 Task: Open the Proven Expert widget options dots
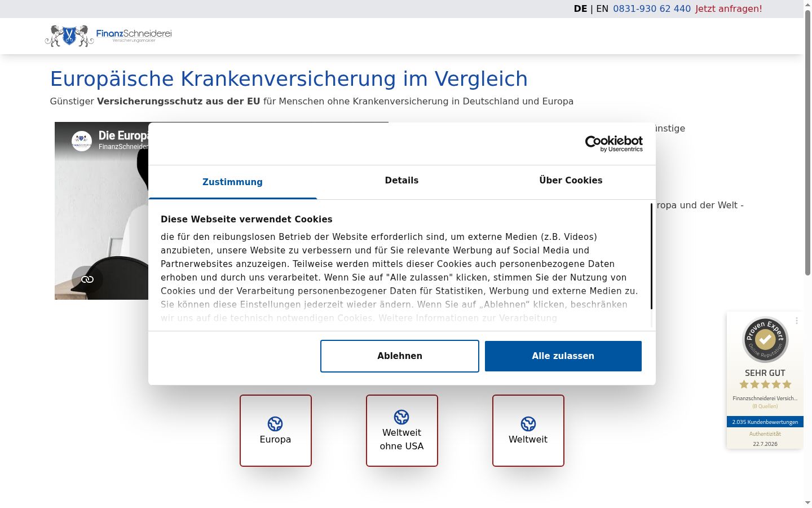(x=797, y=321)
